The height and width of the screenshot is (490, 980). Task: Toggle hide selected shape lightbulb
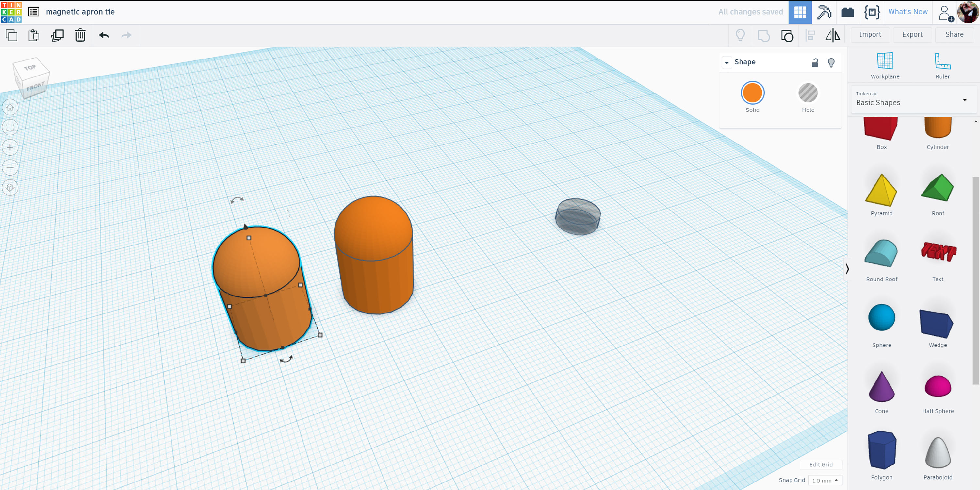[831, 62]
